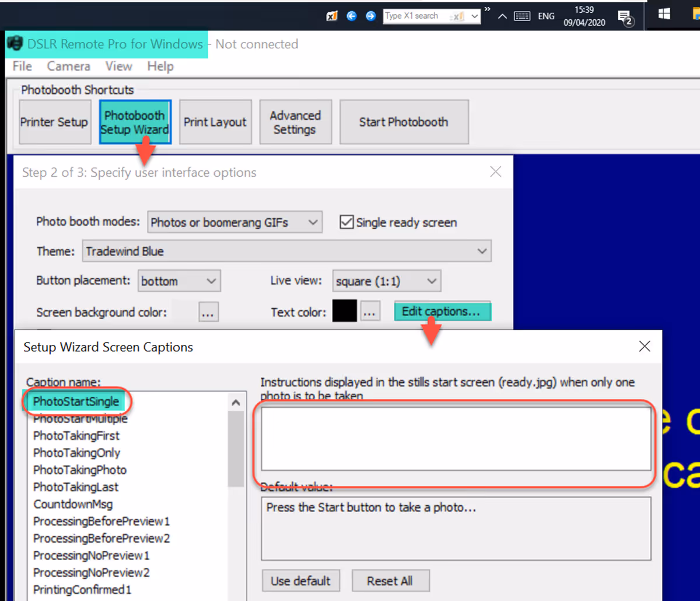Open the Theme dropdown showing Tradewind Blue
700x601 pixels.
(x=286, y=251)
